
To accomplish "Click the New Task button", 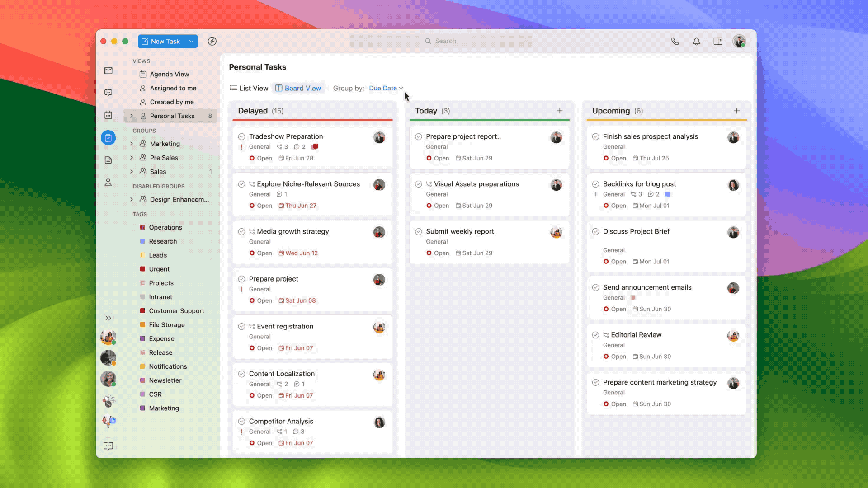I will [161, 41].
